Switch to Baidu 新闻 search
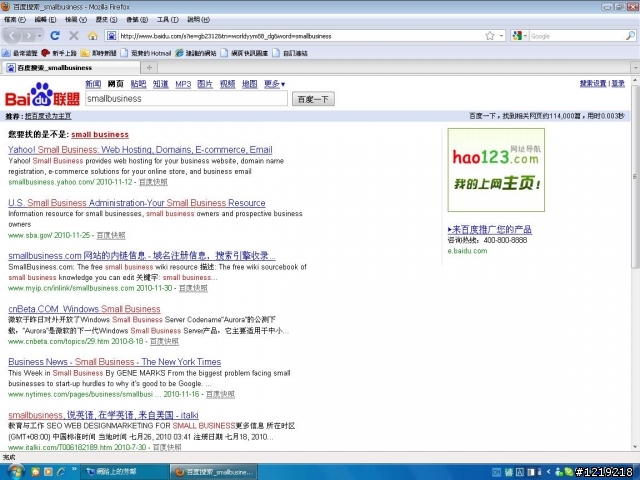The width and height of the screenshot is (640, 480). coord(93,84)
